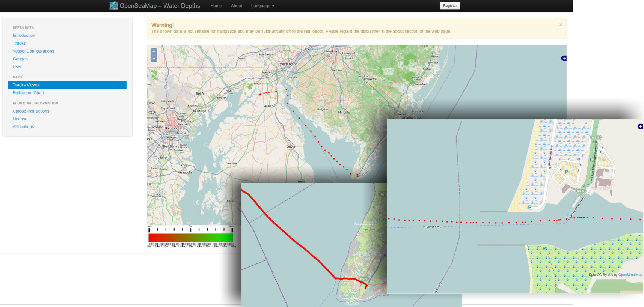The image size is (644, 307).
Task: Click the Annapolis label on the map
Action: coord(185,173)
